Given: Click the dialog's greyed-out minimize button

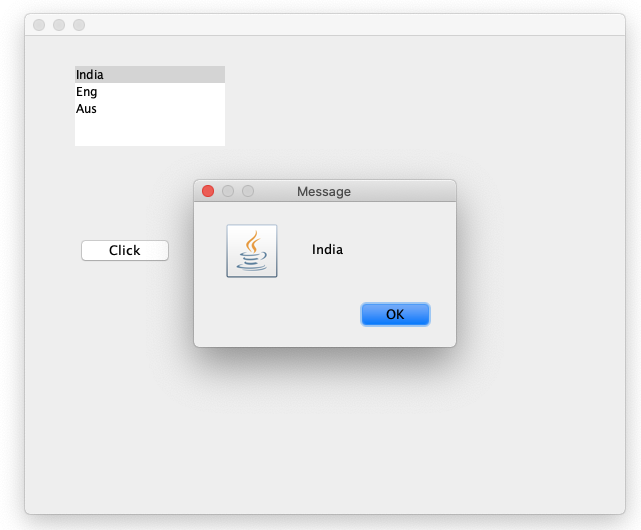Looking at the screenshot, I should pyautogui.click(x=228, y=191).
